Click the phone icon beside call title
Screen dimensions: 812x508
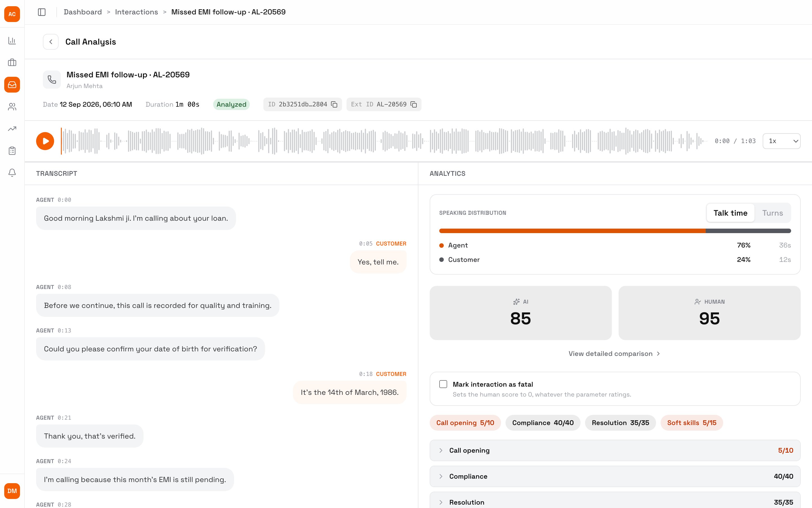point(52,80)
